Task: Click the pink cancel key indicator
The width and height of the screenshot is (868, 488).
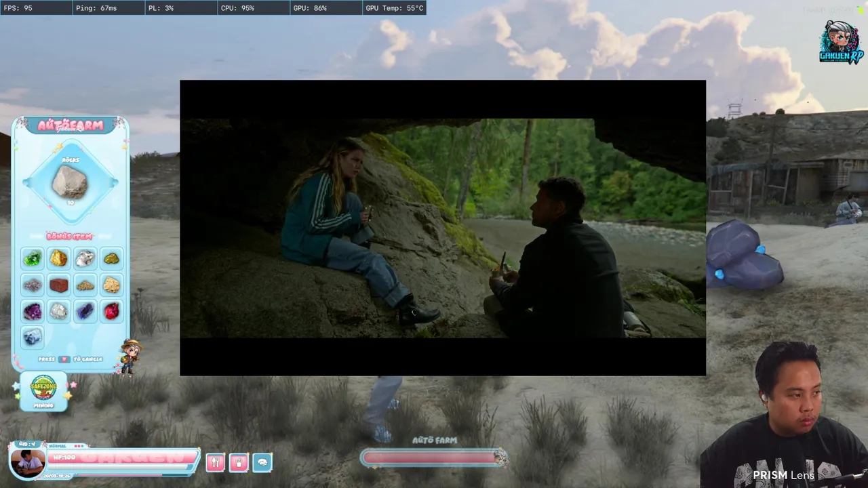Action: tap(64, 359)
